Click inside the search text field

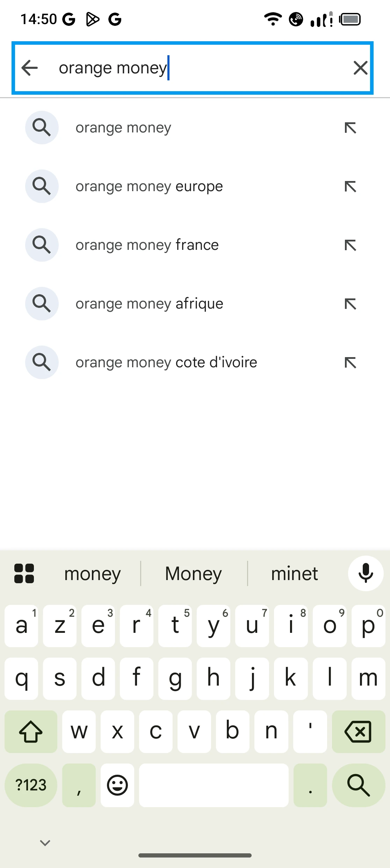click(x=196, y=68)
